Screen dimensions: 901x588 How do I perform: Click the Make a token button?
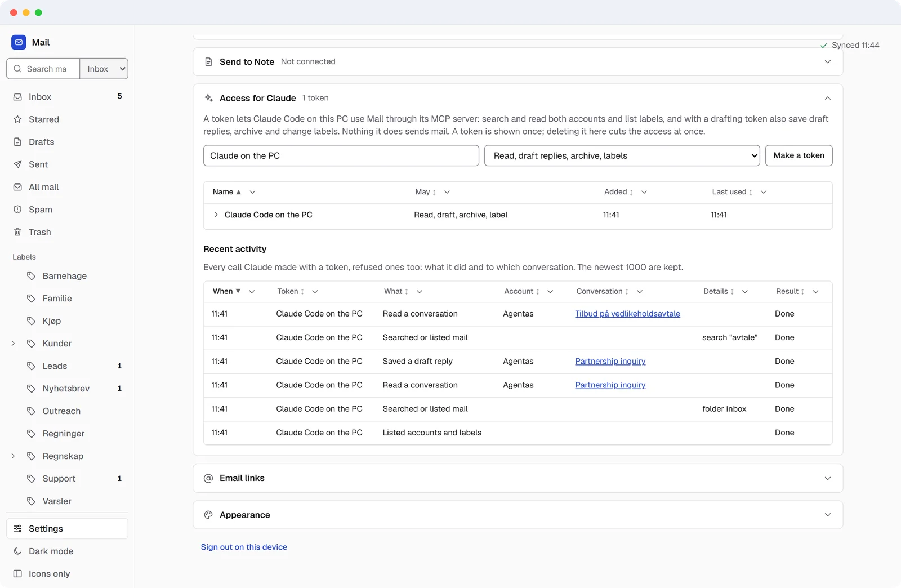click(799, 155)
